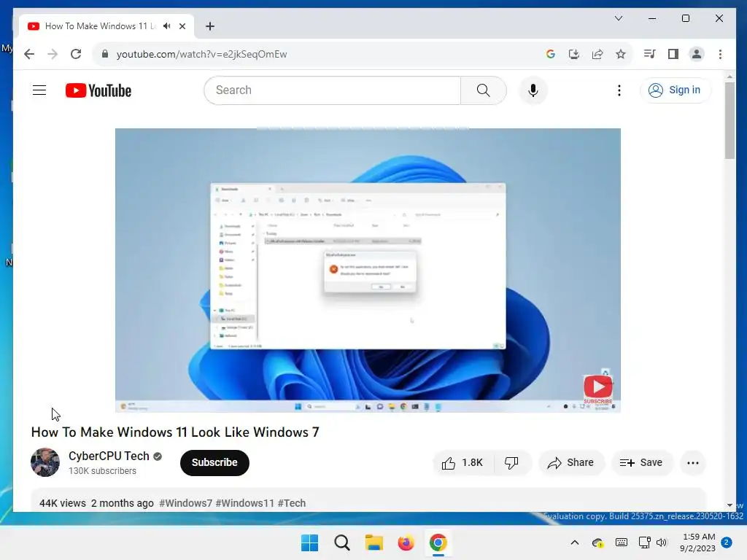Screen dimensions: 747x560
Task: Open the notification badge showing 2
Action: coord(727,542)
